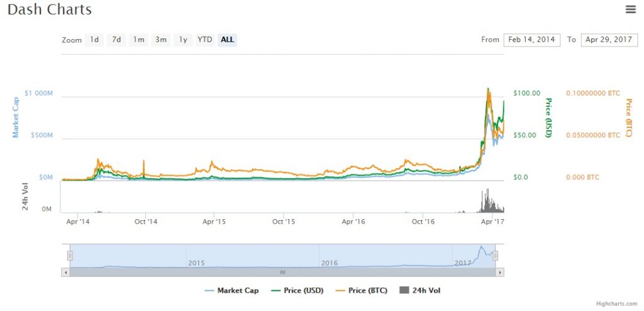This screenshot has width=644, height=311.
Task: Click the 2015 label in the navigator
Action: pos(197,263)
